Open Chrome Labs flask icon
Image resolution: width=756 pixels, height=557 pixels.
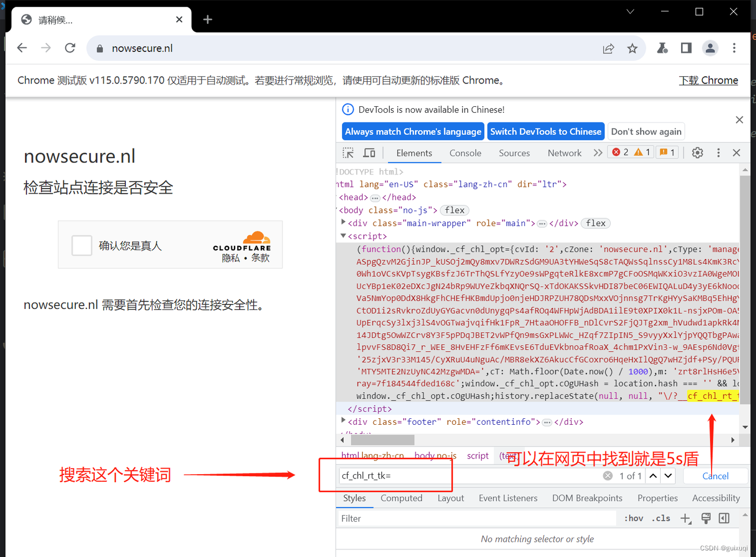click(x=662, y=48)
